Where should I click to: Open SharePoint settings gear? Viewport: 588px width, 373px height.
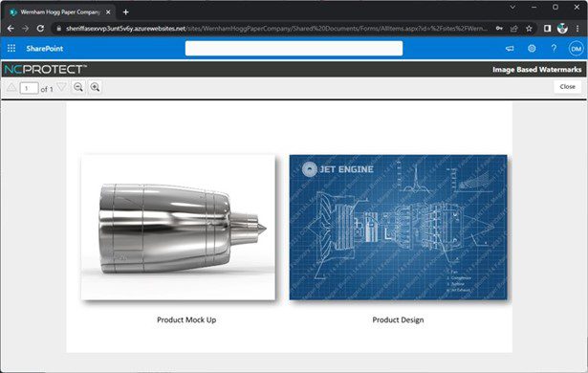532,49
